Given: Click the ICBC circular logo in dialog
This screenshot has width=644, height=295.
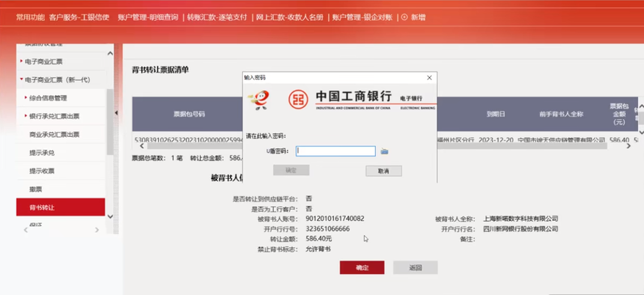Looking at the screenshot, I should (298, 100).
